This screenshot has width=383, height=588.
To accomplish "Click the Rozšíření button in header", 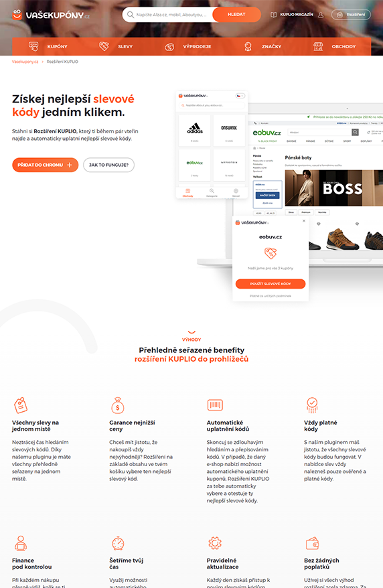I will pos(351,15).
